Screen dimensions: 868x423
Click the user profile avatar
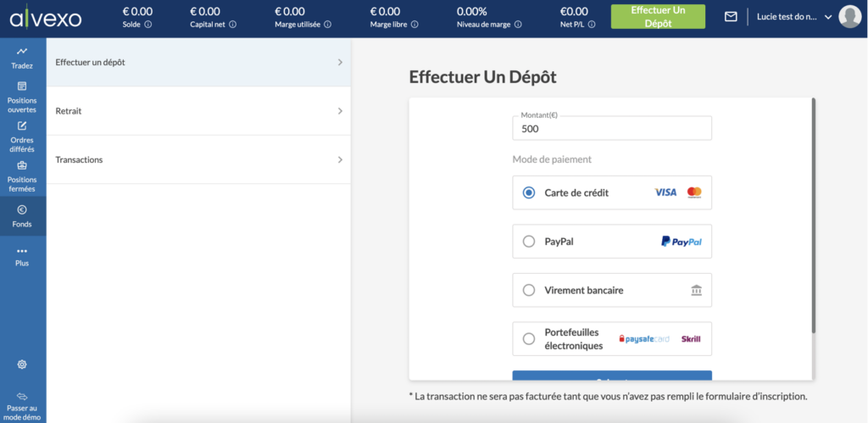(849, 16)
